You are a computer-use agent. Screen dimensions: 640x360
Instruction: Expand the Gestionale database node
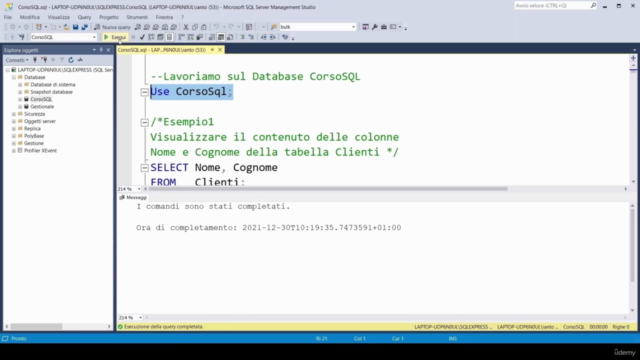[20, 107]
